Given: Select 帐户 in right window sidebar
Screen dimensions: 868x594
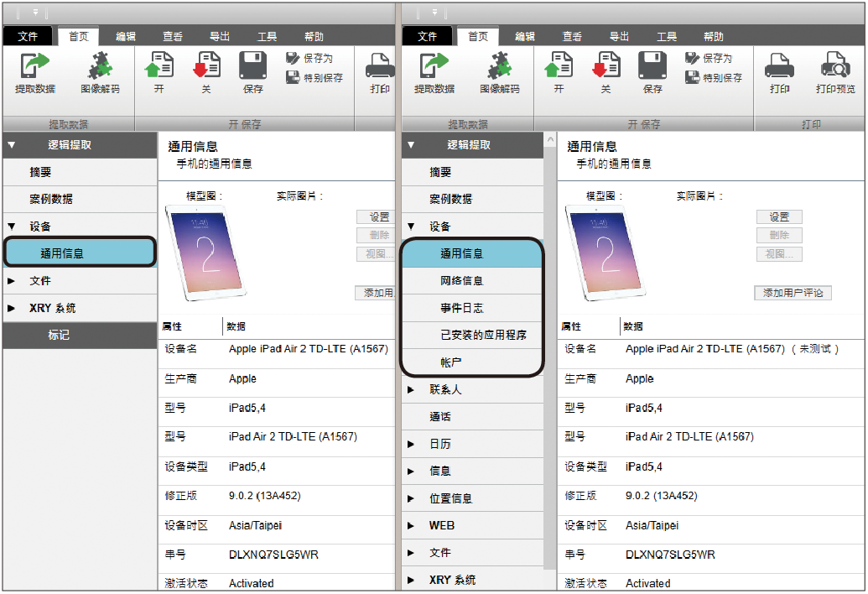Looking at the screenshot, I should coord(471,362).
